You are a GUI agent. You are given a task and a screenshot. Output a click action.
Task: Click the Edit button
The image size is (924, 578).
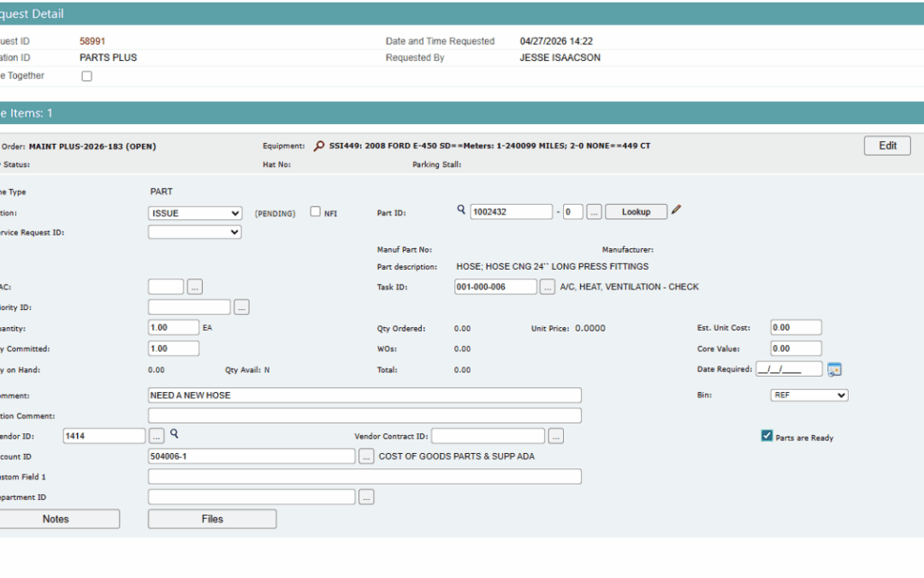coord(887,146)
